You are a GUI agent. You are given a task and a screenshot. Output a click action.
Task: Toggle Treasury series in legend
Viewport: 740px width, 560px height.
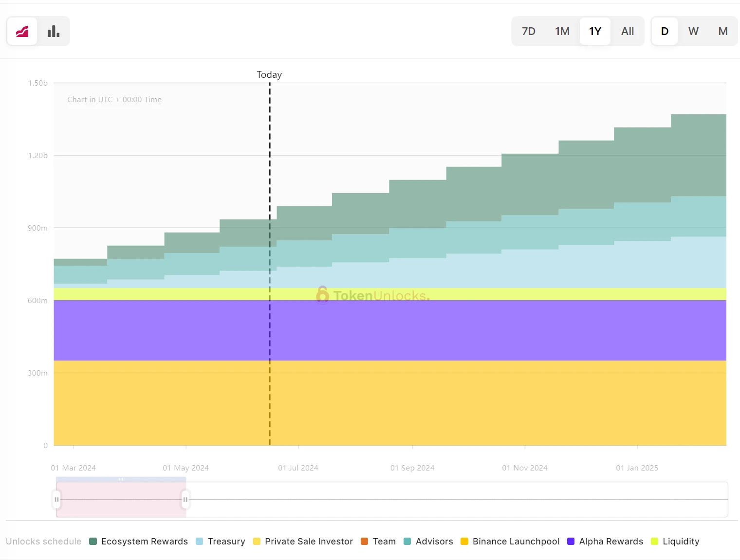point(221,542)
